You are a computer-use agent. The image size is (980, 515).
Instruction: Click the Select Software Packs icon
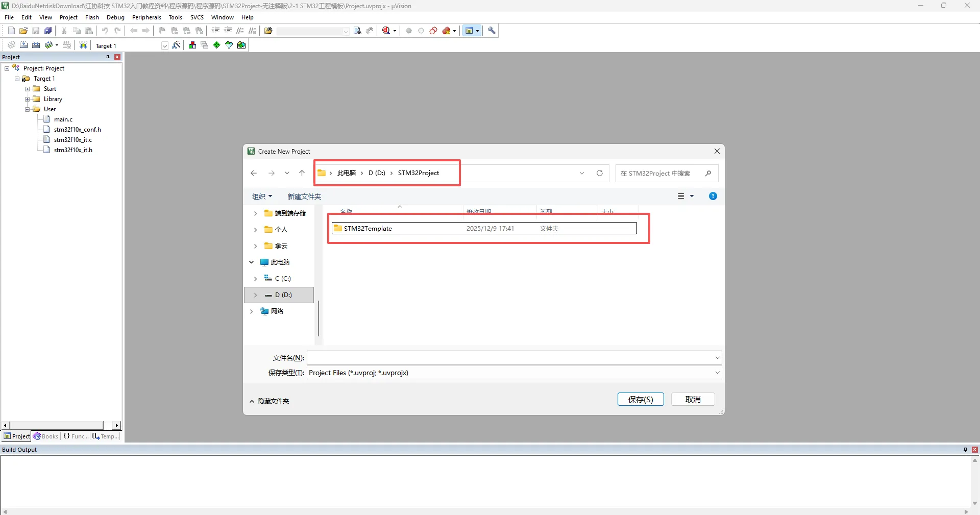coord(229,45)
